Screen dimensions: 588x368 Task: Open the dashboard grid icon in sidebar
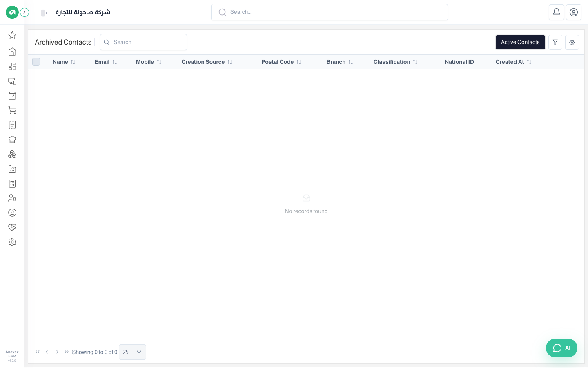coord(12,66)
